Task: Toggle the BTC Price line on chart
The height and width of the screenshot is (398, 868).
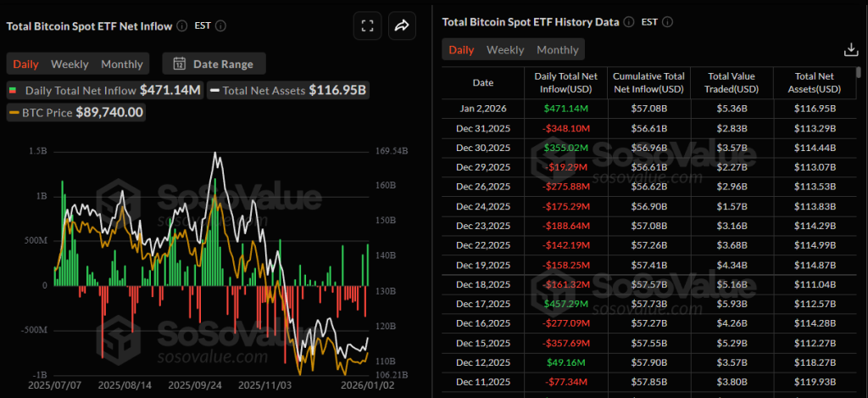Action: 76,112
